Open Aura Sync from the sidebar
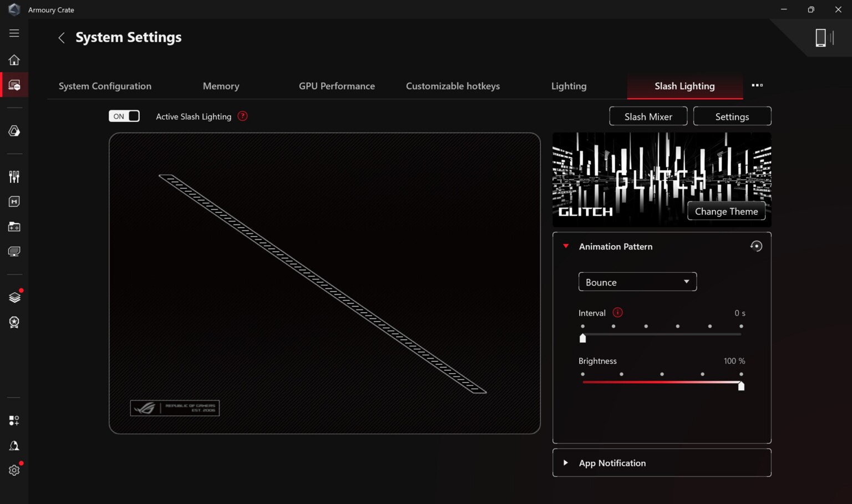This screenshot has height=504, width=852. tap(14, 131)
